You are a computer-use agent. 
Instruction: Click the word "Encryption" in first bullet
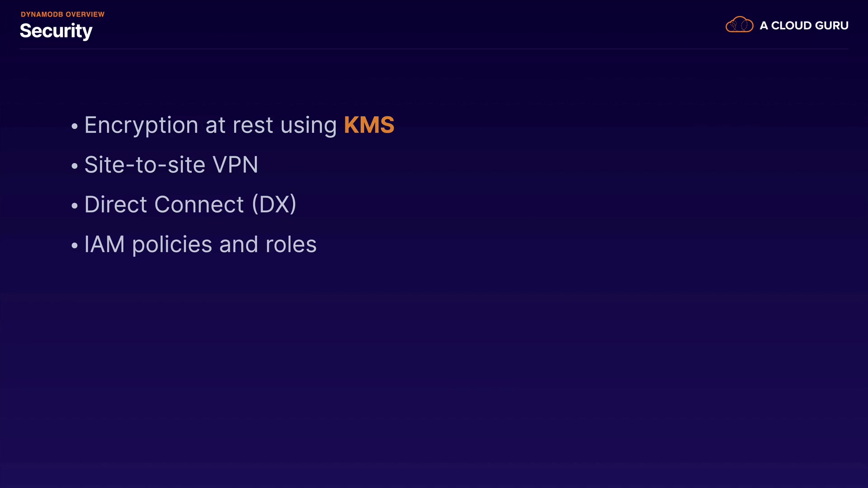141,125
